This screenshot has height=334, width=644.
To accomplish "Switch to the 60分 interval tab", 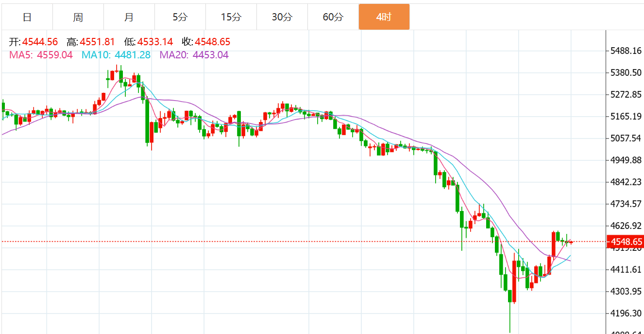I will 333,17.
